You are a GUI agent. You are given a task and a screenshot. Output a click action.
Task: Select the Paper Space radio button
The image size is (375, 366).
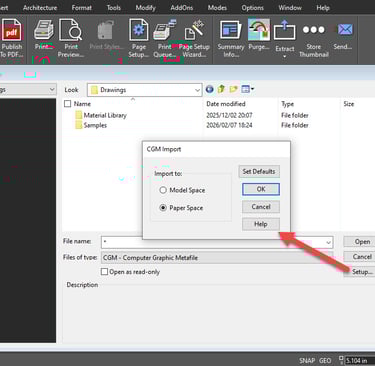click(x=163, y=208)
